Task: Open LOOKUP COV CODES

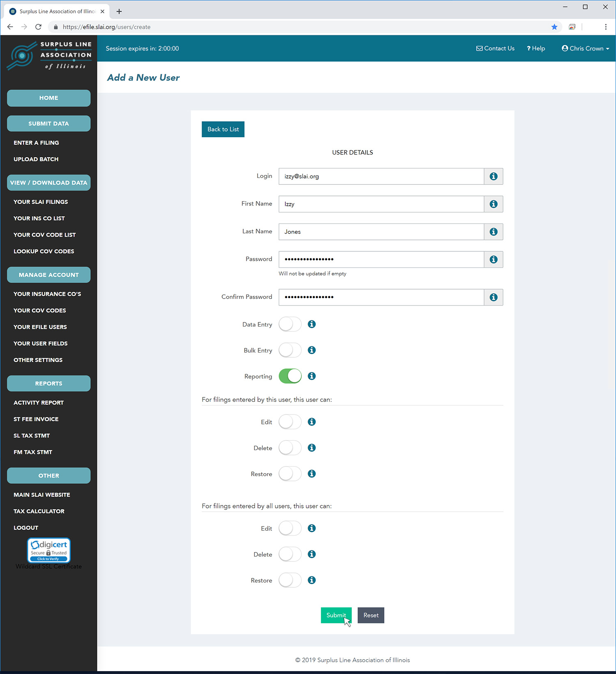Action: click(x=44, y=251)
